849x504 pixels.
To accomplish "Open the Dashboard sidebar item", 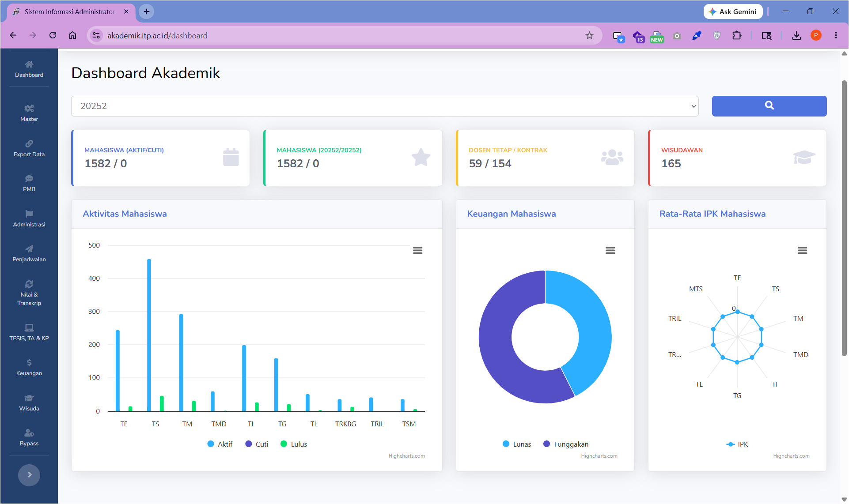I will (29, 69).
